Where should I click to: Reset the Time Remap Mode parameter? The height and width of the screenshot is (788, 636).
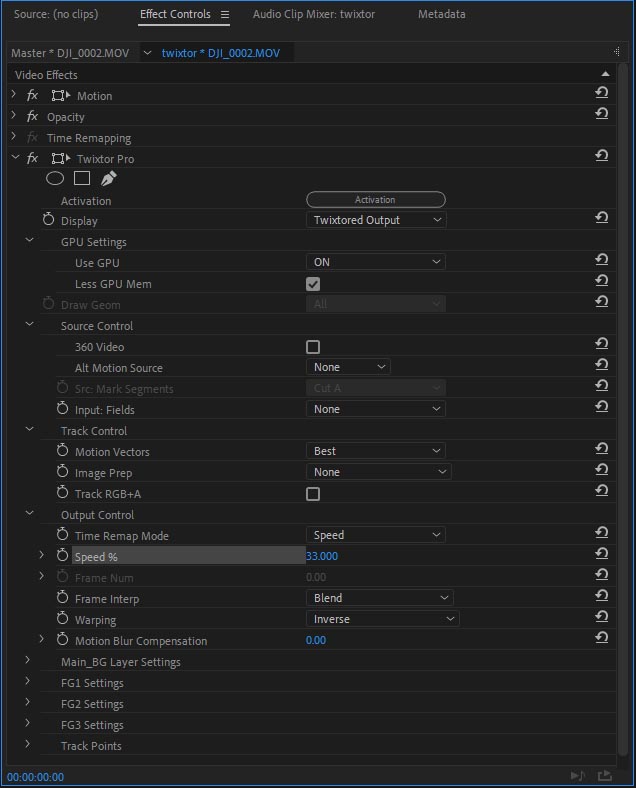pyautogui.click(x=601, y=532)
